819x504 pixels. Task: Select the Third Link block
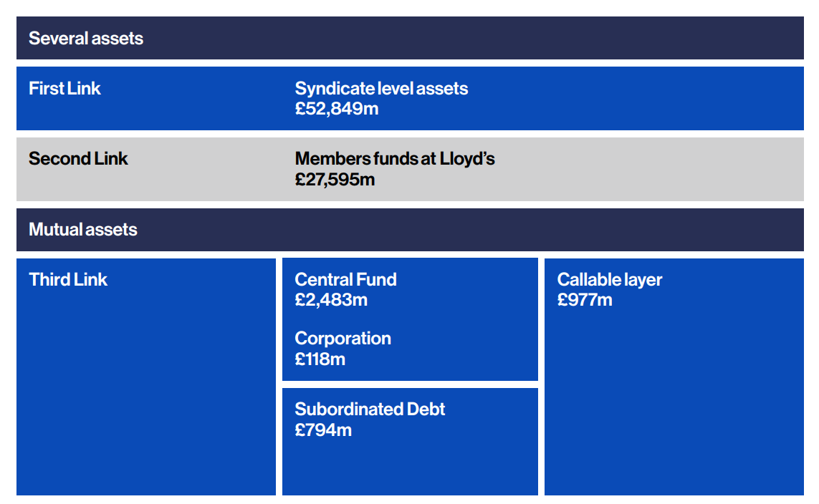146,377
